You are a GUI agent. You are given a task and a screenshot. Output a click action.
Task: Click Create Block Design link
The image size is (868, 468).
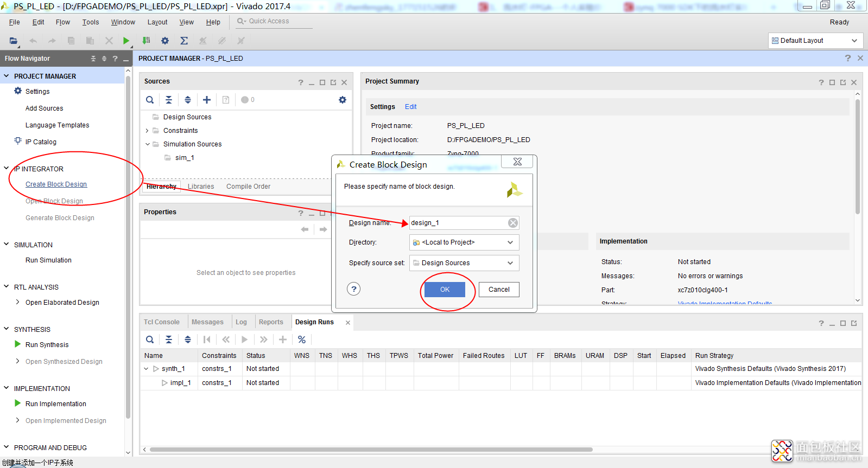click(x=56, y=184)
